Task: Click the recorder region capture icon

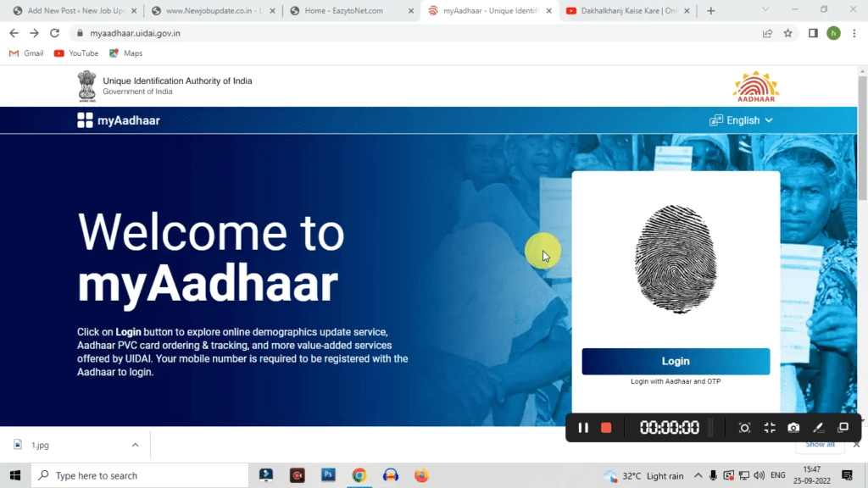Action: (744, 428)
